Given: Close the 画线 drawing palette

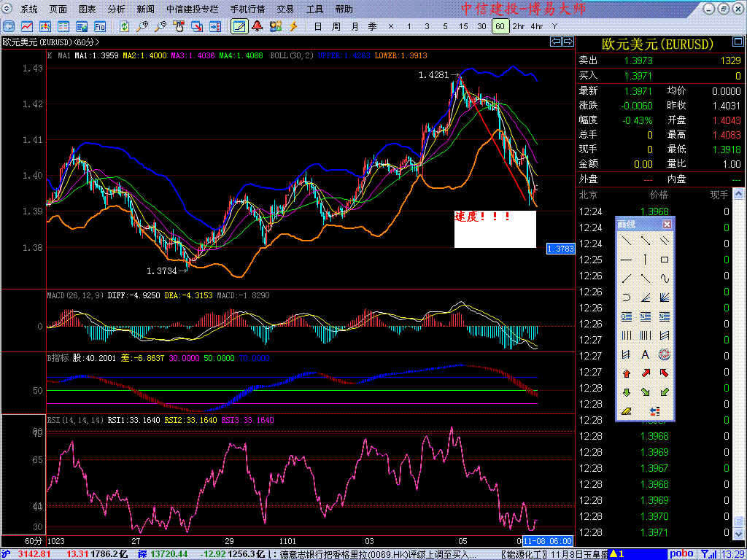Looking at the screenshot, I should 667,225.
